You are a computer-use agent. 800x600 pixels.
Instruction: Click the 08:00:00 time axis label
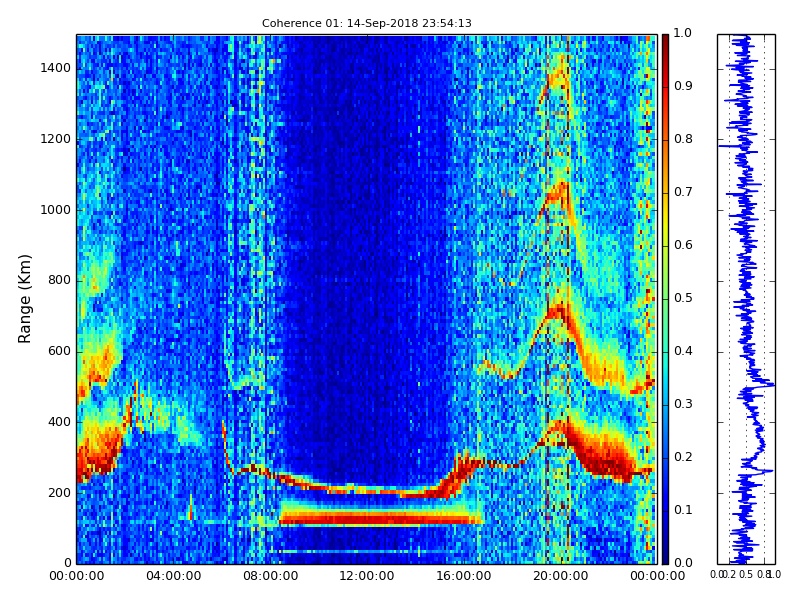pos(270,576)
